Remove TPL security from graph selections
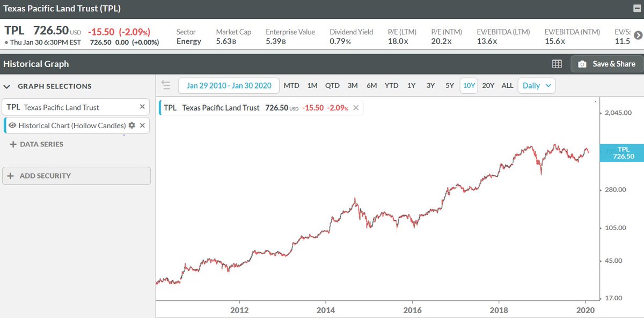Viewport: 644px width, 318px height. coord(142,107)
